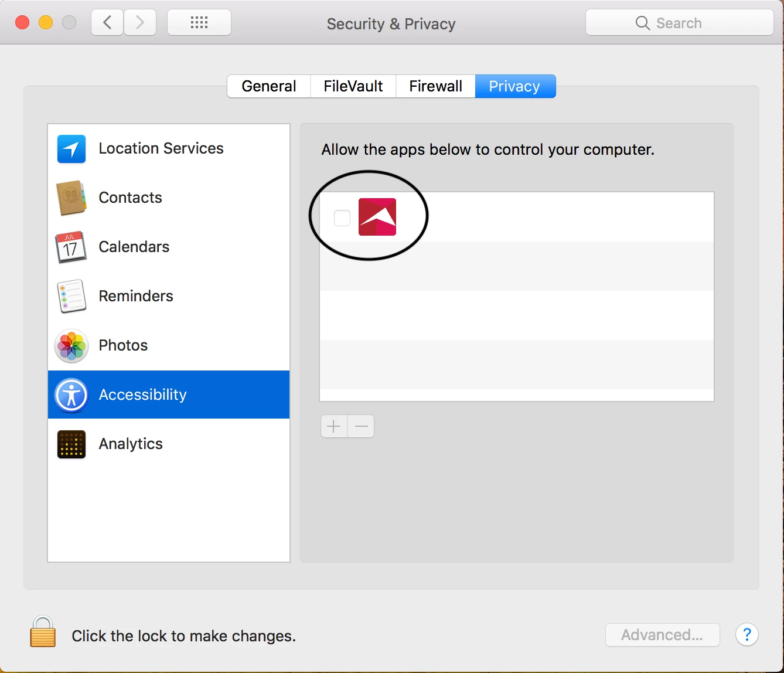
Task: Click the yellow minimize window button
Action: [x=46, y=23]
